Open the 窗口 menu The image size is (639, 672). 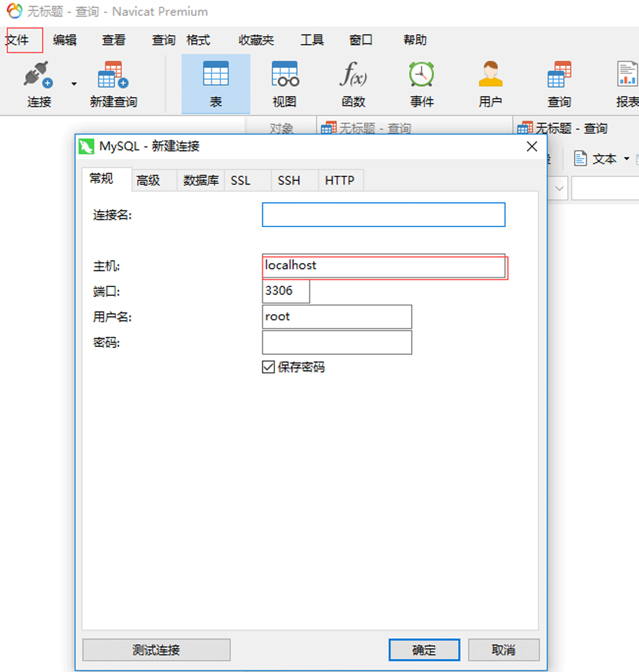361,40
